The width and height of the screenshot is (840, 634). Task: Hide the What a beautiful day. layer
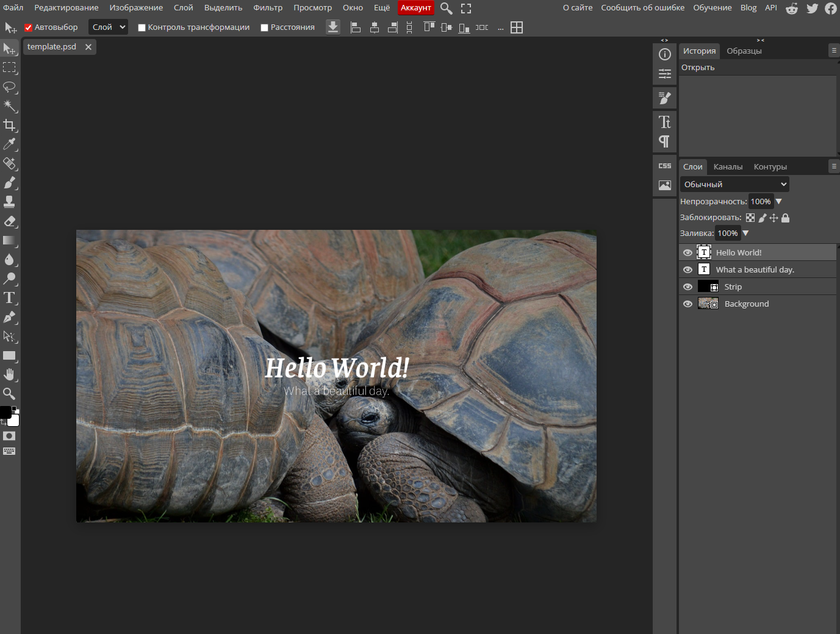[688, 269]
